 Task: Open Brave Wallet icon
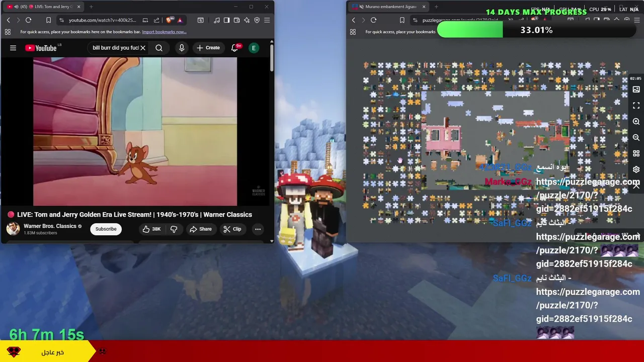(x=236, y=20)
